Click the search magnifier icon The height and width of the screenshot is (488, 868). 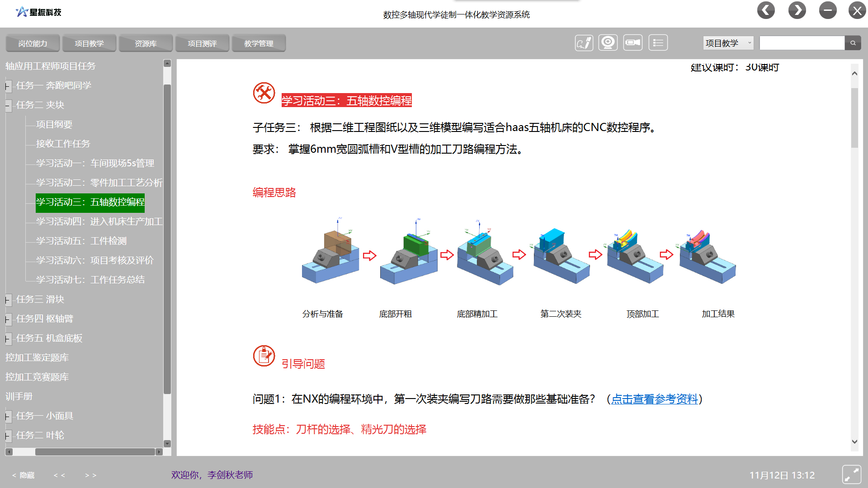(853, 43)
